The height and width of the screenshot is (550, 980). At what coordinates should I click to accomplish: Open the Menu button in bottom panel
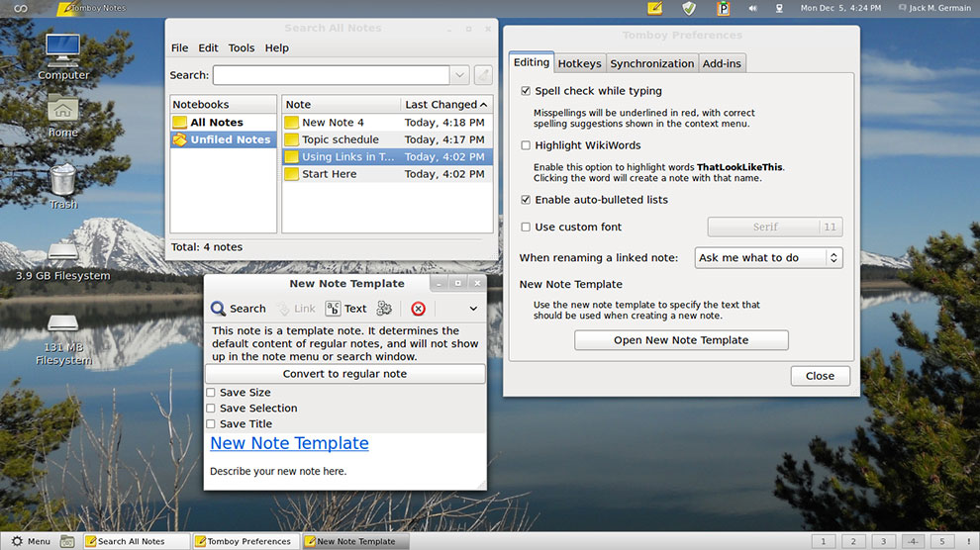tap(31, 541)
